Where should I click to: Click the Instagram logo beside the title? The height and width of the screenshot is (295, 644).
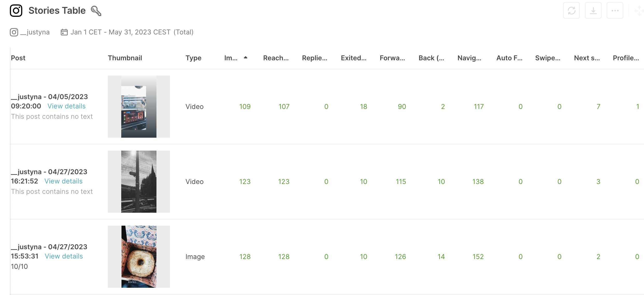(x=16, y=11)
